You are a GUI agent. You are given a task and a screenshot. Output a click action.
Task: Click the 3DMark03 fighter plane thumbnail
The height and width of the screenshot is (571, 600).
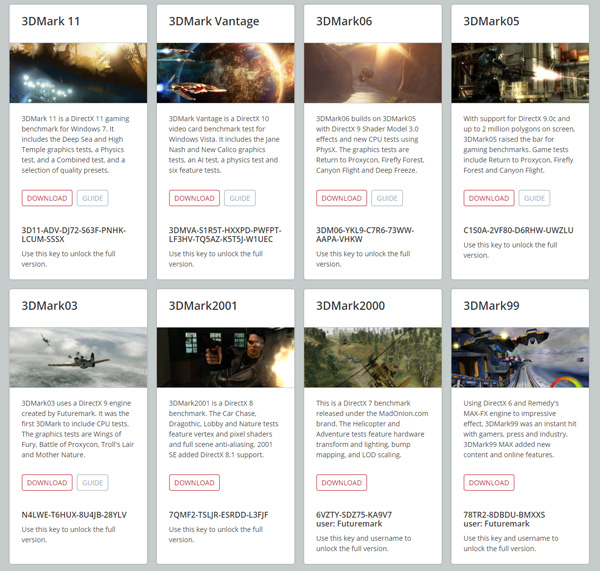click(78, 357)
